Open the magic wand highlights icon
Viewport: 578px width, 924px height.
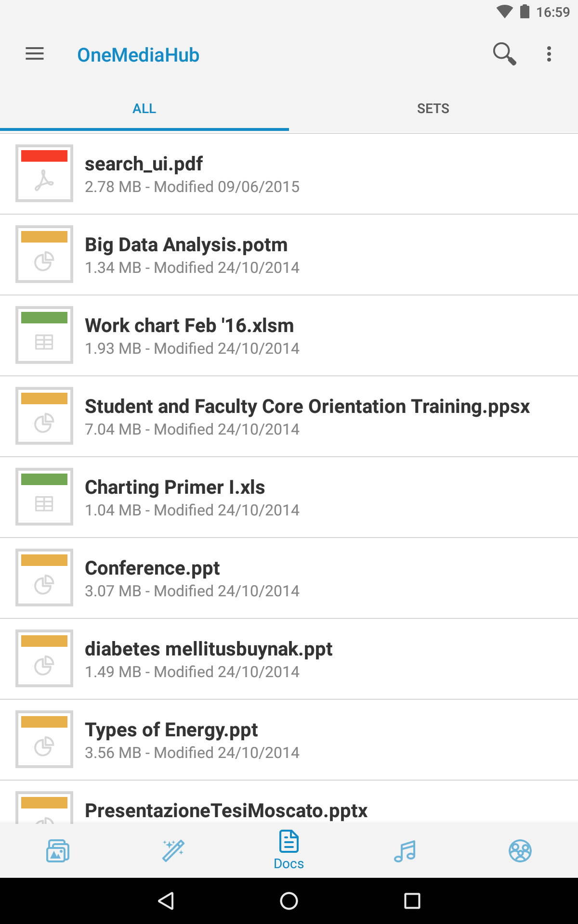(173, 850)
